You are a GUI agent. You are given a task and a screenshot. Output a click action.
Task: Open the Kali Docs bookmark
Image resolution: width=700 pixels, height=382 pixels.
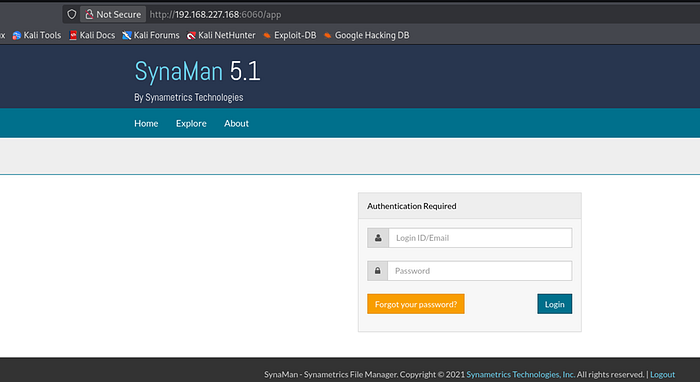92,35
